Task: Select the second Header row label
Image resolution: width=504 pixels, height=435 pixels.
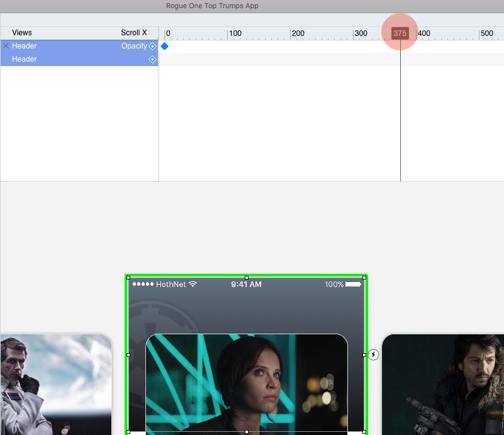Action: coord(24,59)
